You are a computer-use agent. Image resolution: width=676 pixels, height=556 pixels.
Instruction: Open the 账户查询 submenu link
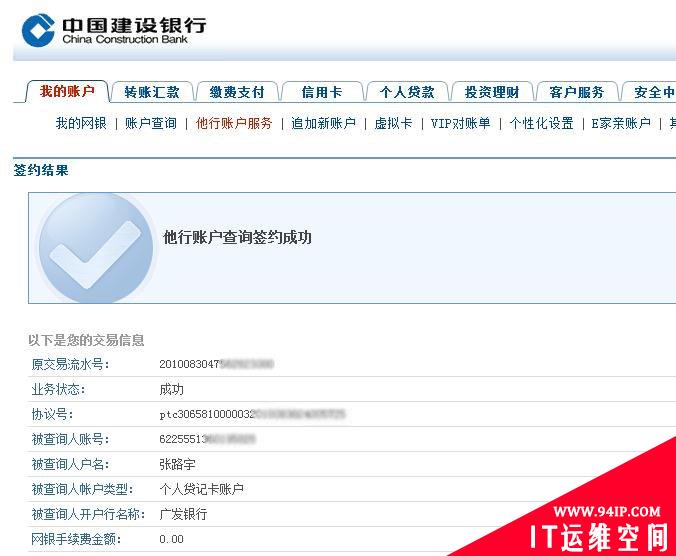point(151,123)
